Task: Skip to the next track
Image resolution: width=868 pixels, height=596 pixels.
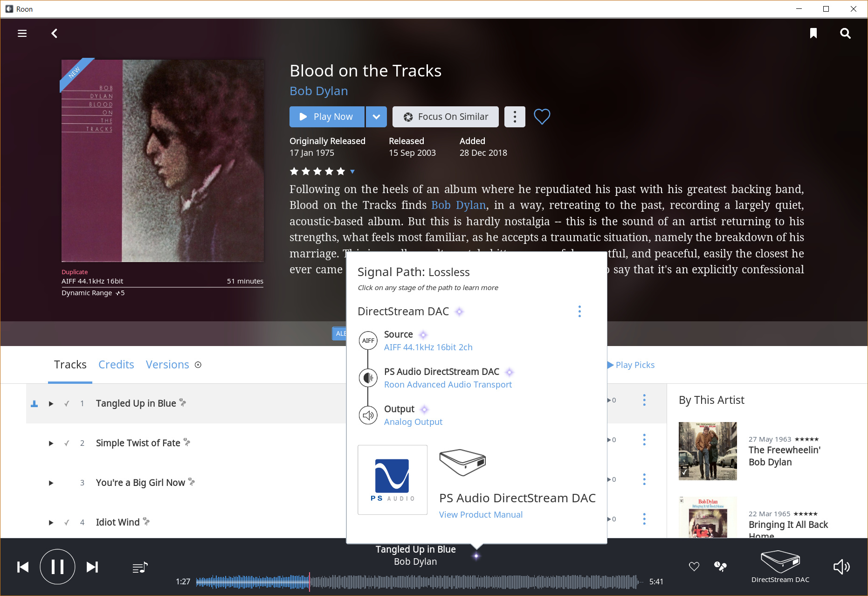Action: point(92,567)
